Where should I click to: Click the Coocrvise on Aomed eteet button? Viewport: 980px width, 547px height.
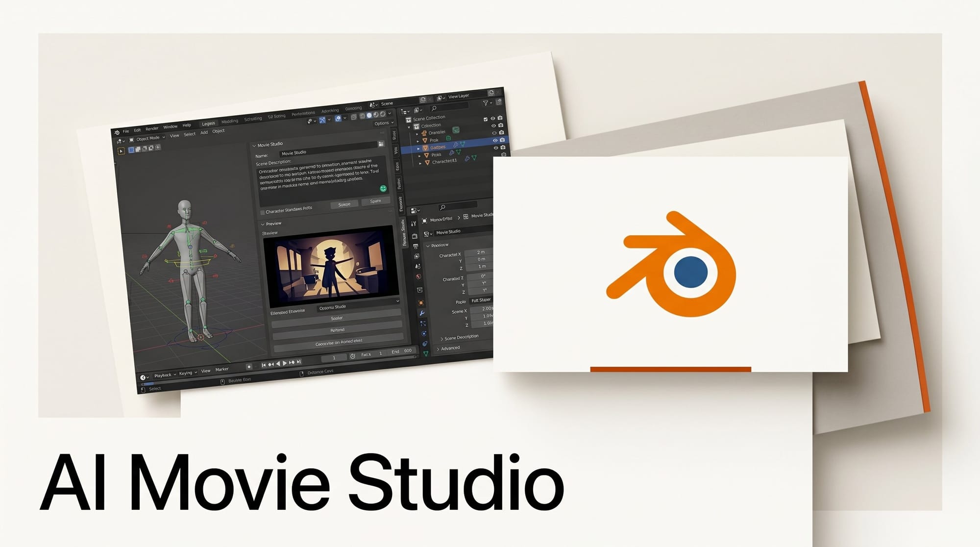(x=339, y=342)
